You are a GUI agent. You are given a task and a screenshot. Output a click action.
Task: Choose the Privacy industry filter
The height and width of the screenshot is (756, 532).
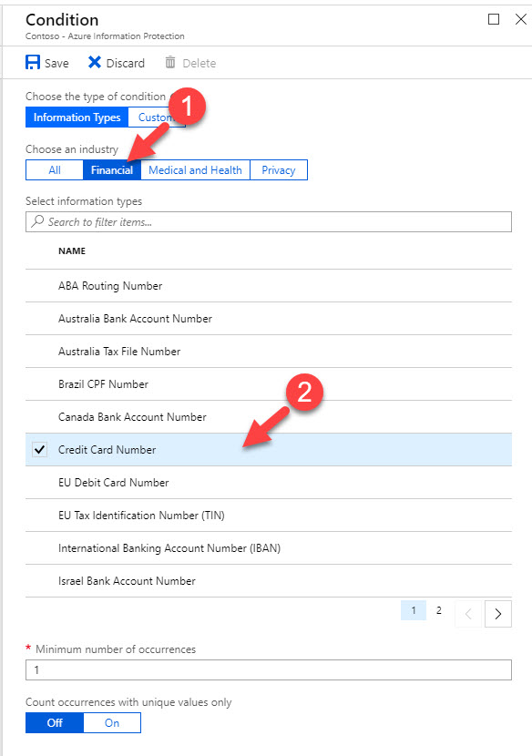click(280, 169)
